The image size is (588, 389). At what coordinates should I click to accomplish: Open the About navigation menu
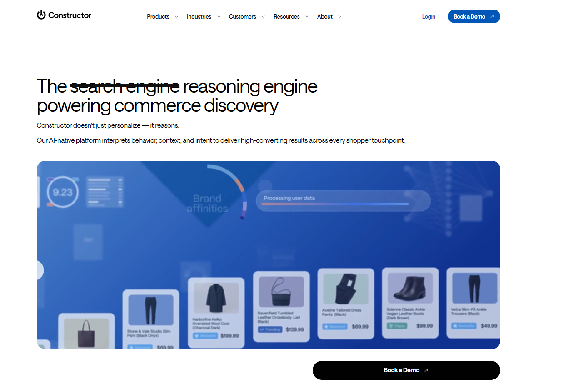point(329,17)
